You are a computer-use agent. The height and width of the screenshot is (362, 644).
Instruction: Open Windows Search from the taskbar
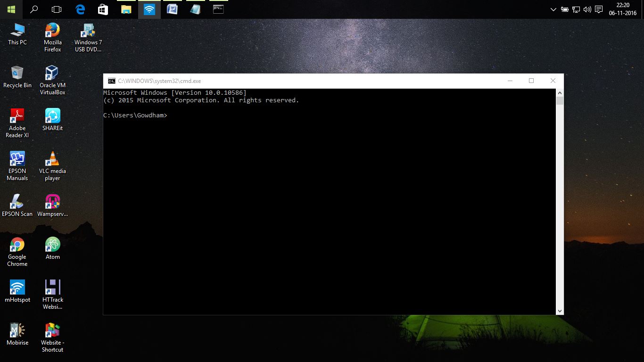pyautogui.click(x=33, y=9)
